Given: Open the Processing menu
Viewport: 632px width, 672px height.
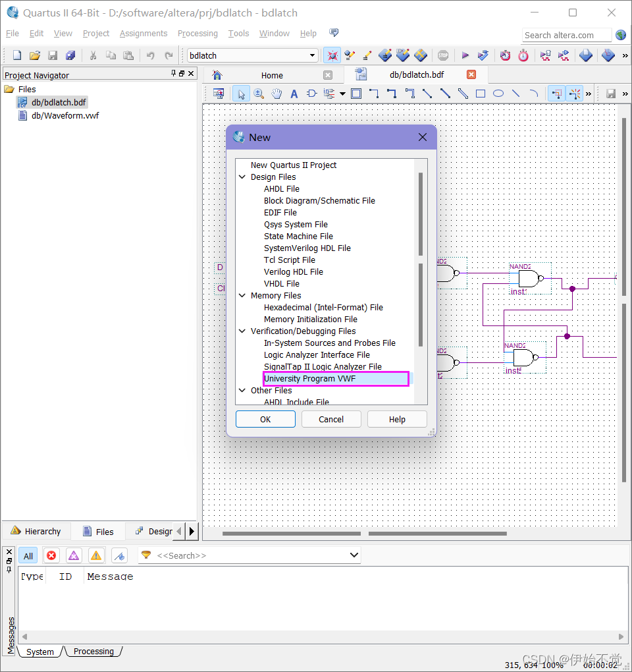Looking at the screenshot, I should [x=197, y=33].
